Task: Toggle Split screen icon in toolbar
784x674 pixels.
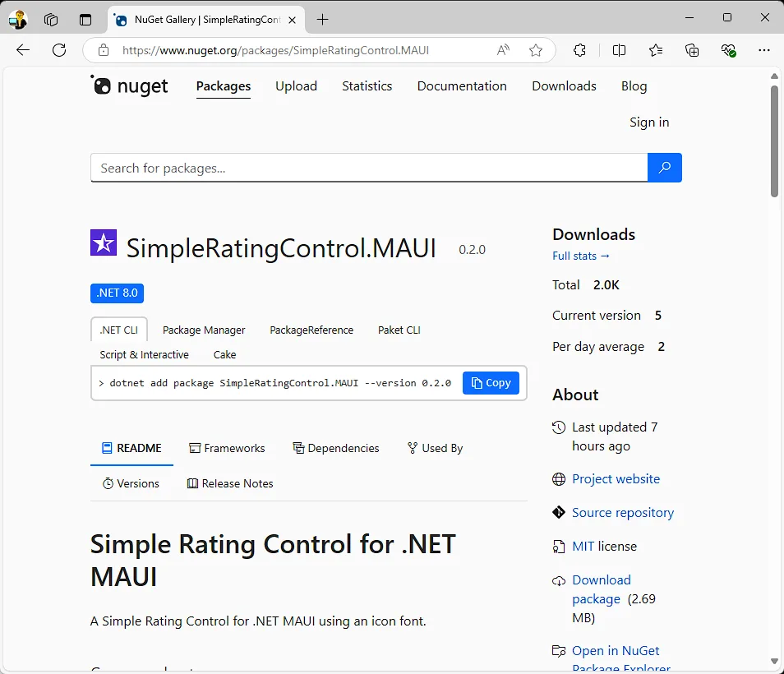Action: coord(619,50)
